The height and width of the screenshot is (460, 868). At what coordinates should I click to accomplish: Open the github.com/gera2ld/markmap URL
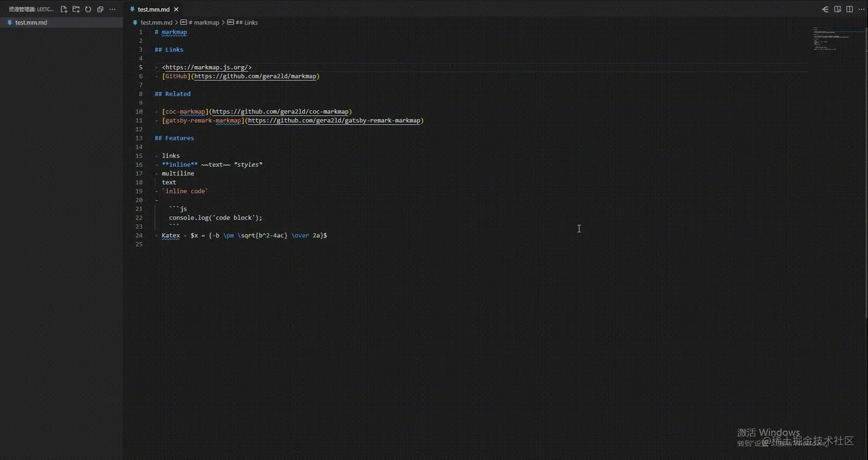255,76
